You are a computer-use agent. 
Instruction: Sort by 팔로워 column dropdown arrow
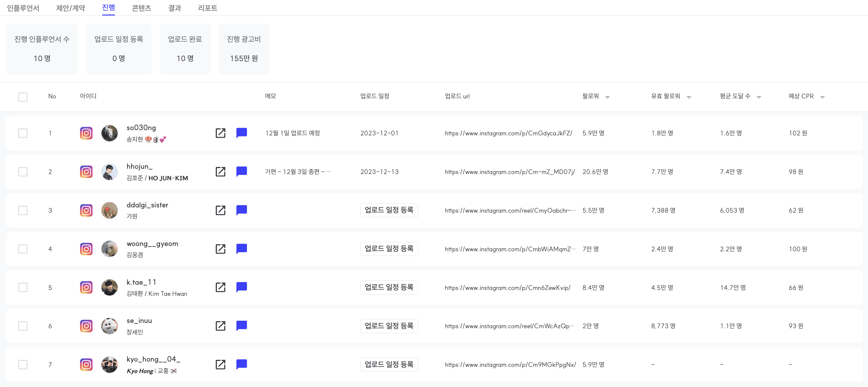point(607,97)
